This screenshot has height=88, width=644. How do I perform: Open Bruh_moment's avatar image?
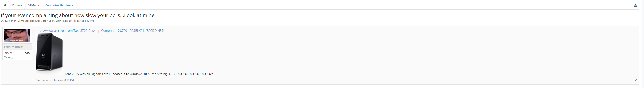pyautogui.click(x=17, y=35)
